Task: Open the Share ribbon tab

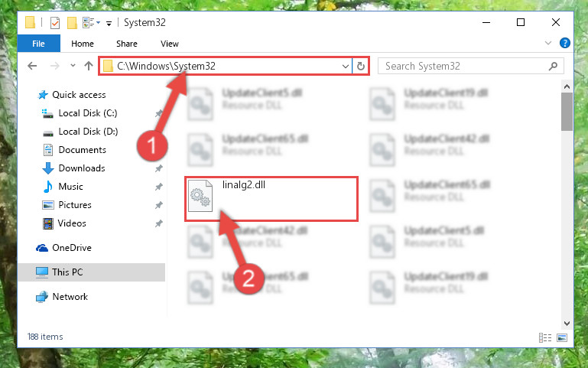Action: point(127,44)
